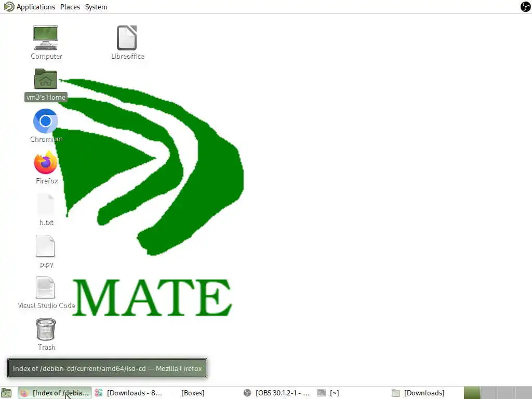
Task: Launch the Chromium desktop icon
Action: click(x=46, y=121)
